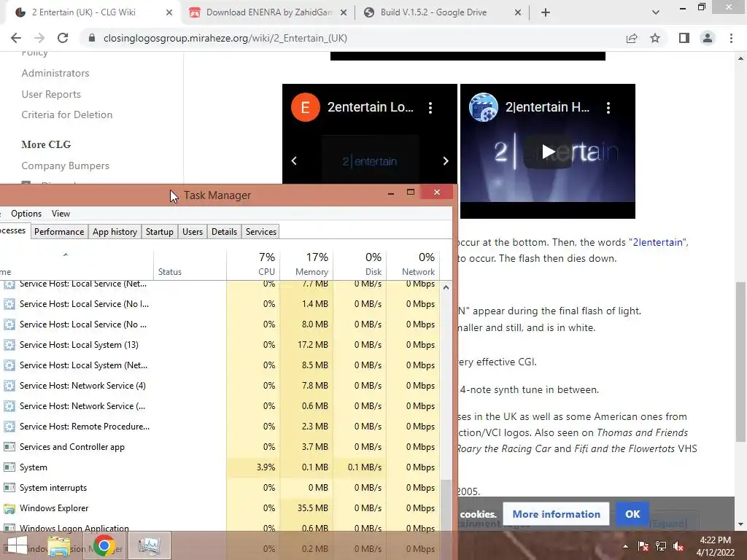Open File Explorer from taskbar
This screenshot has height=560, width=747.
(59, 545)
